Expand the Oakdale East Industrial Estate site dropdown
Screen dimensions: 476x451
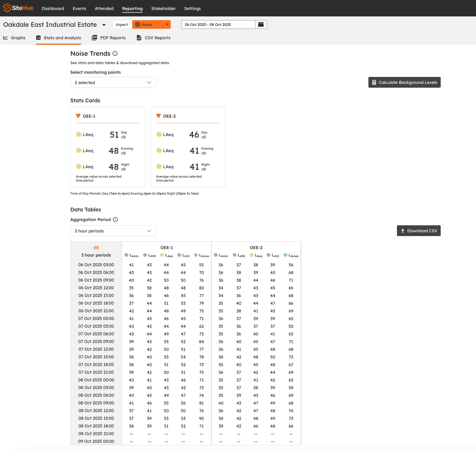pos(104,25)
